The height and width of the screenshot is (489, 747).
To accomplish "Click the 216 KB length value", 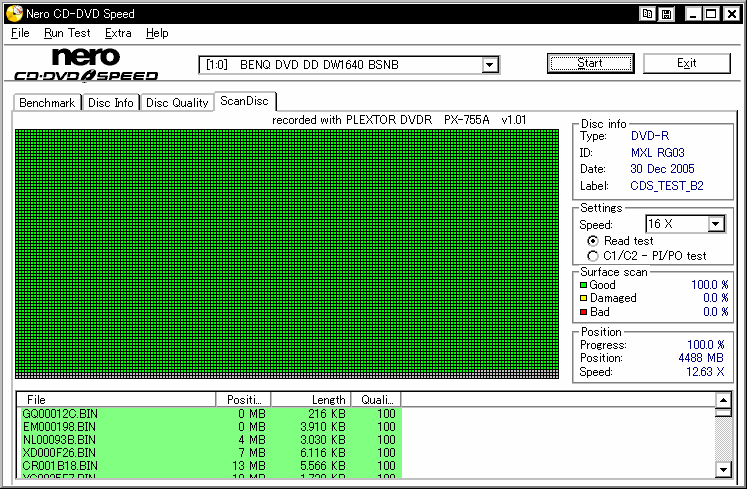I will 327,414.
